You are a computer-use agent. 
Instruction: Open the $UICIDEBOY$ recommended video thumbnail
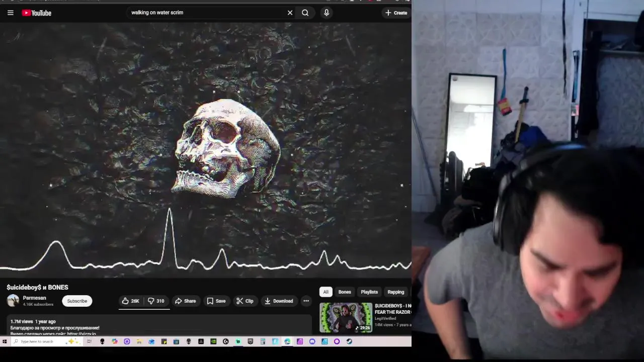pos(346,317)
